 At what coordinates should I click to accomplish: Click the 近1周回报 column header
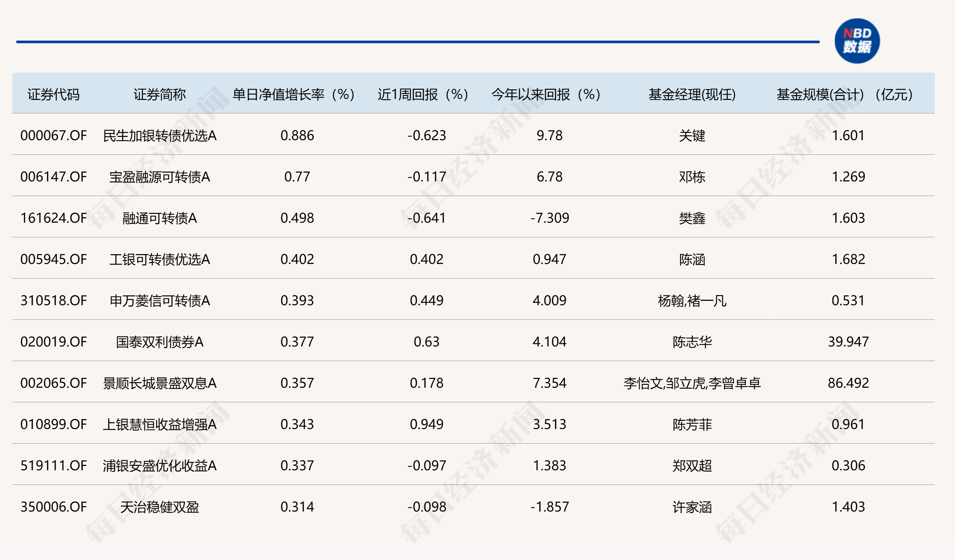pyautogui.click(x=423, y=94)
